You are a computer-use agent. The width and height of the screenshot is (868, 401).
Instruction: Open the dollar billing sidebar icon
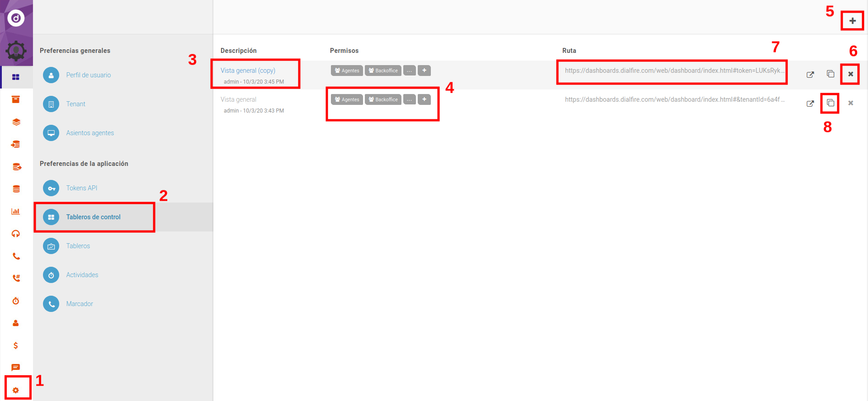16,345
